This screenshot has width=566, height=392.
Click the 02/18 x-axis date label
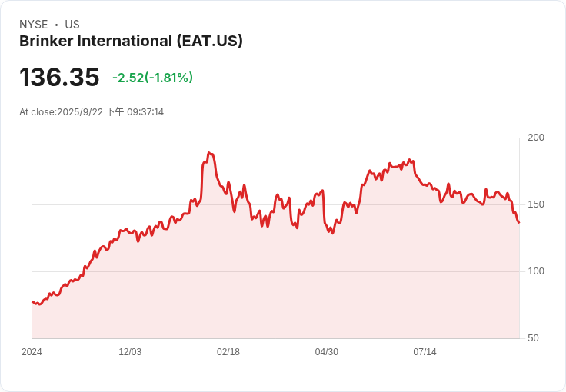(x=228, y=351)
